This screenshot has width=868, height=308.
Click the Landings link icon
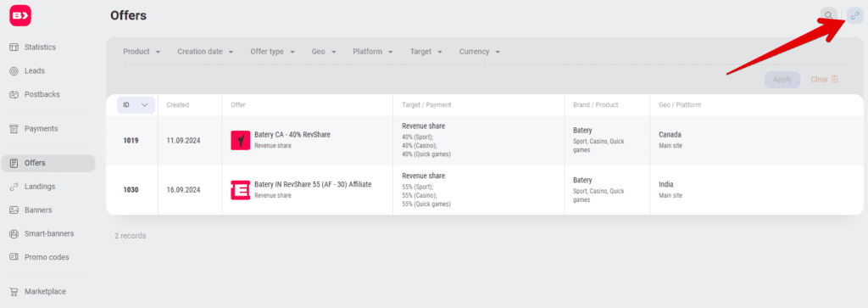click(x=14, y=187)
